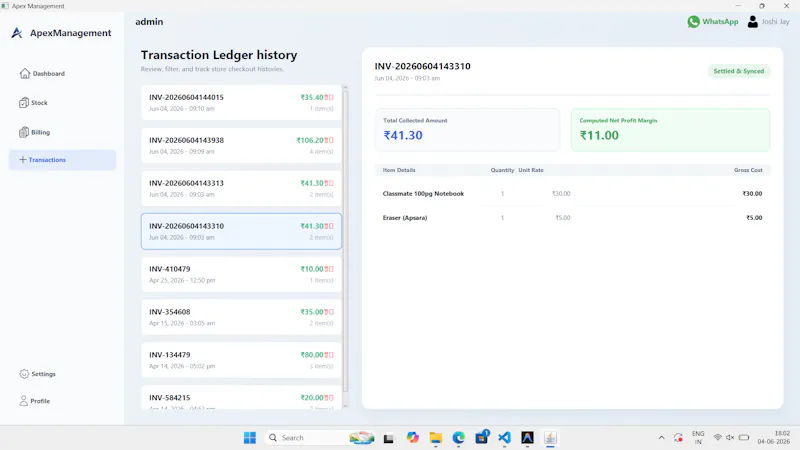The width and height of the screenshot is (800, 450).
Task: Go to Dashboard in sidebar
Action: (42, 73)
